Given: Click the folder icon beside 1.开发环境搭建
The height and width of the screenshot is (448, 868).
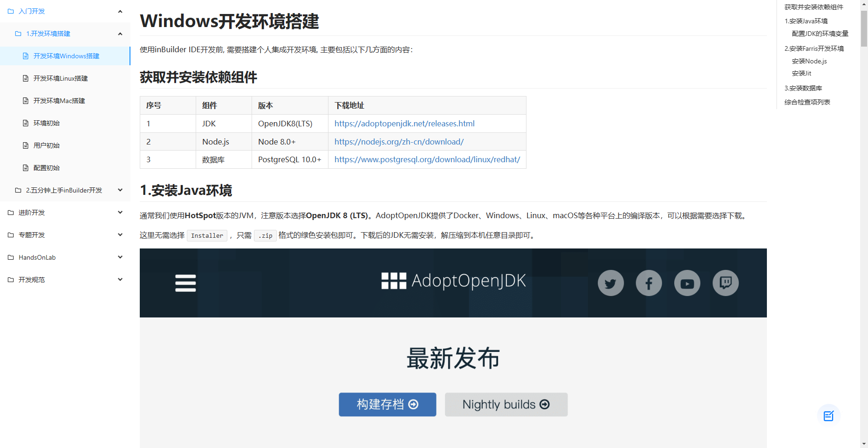Looking at the screenshot, I should click(x=18, y=34).
